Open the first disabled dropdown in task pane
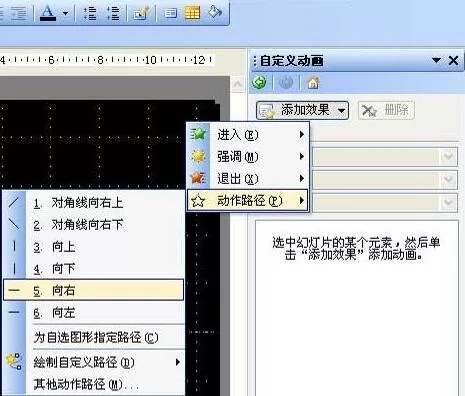 point(384,157)
